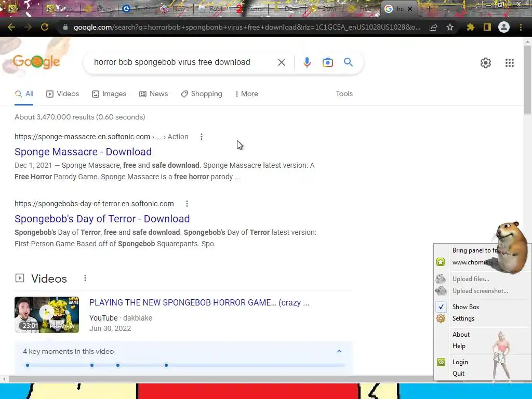Submit search with the magnifier icon
This screenshot has width=532, height=399.
pos(348,62)
